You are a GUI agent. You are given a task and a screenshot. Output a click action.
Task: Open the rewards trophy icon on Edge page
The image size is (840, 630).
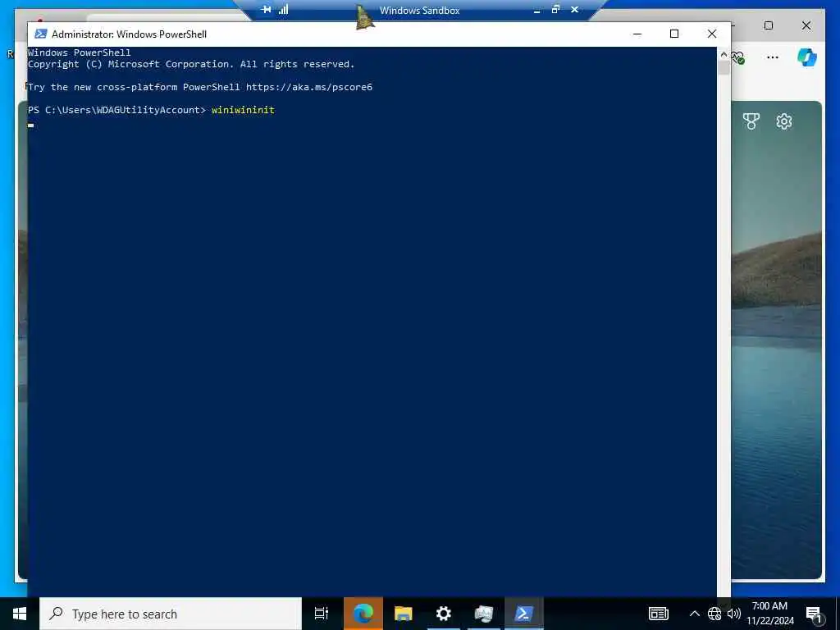(751, 121)
